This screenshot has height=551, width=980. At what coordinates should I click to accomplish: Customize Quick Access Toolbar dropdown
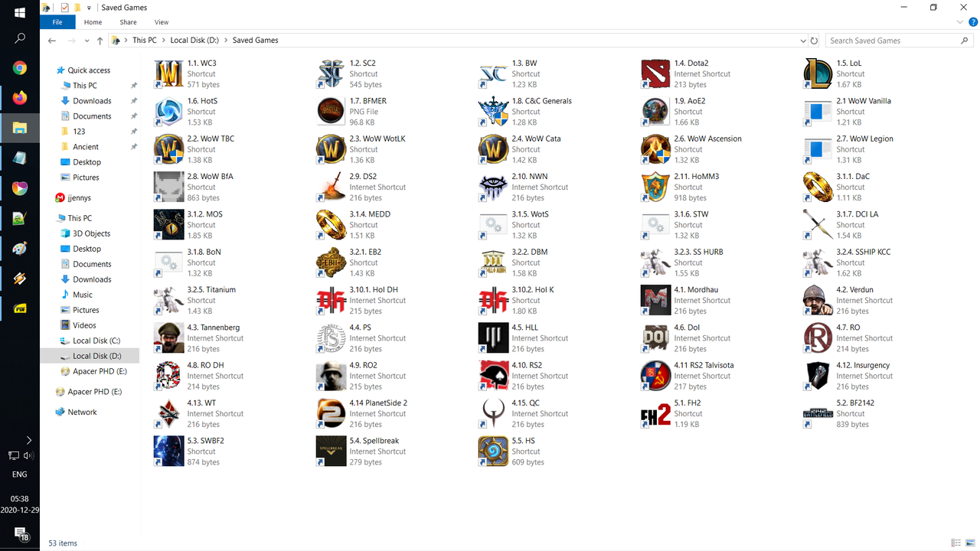90,8
